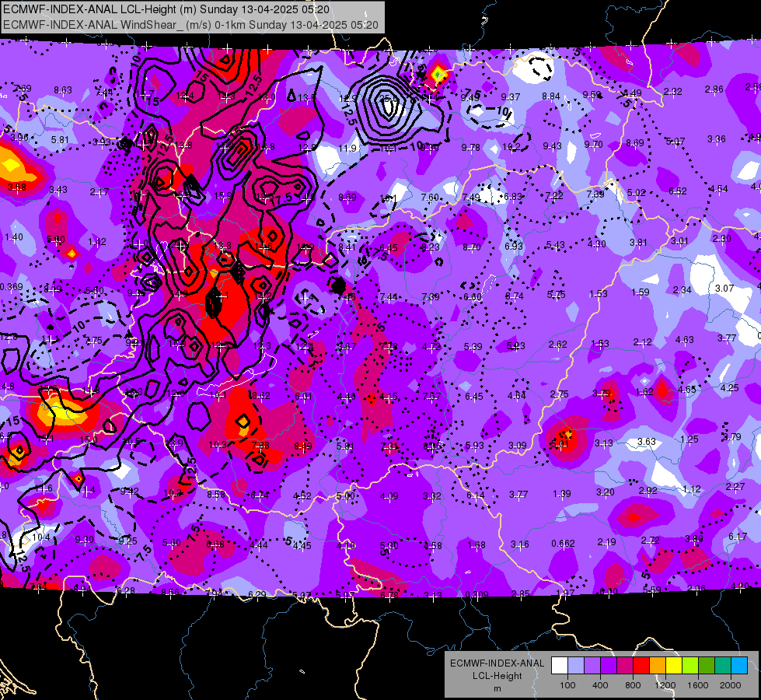Click the wind shear value 3.63

(647, 441)
